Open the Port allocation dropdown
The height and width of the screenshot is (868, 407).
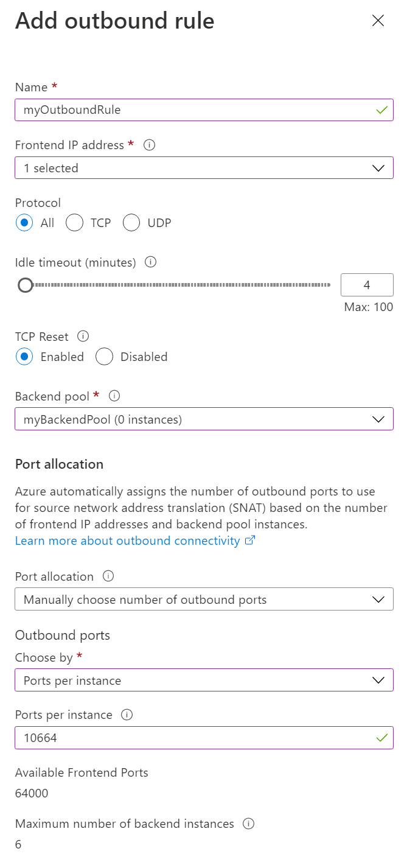204,600
